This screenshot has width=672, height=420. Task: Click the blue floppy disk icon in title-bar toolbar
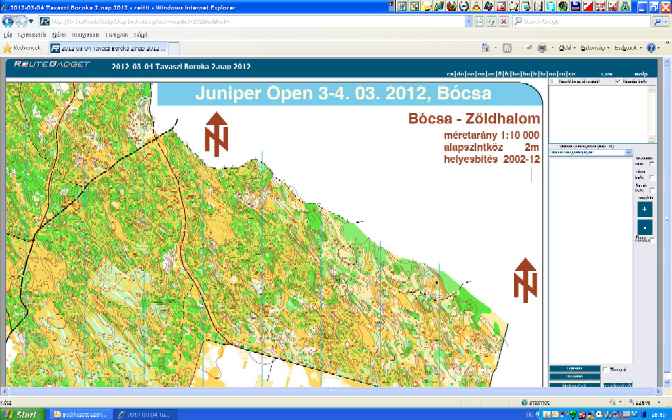click(x=576, y=6)
